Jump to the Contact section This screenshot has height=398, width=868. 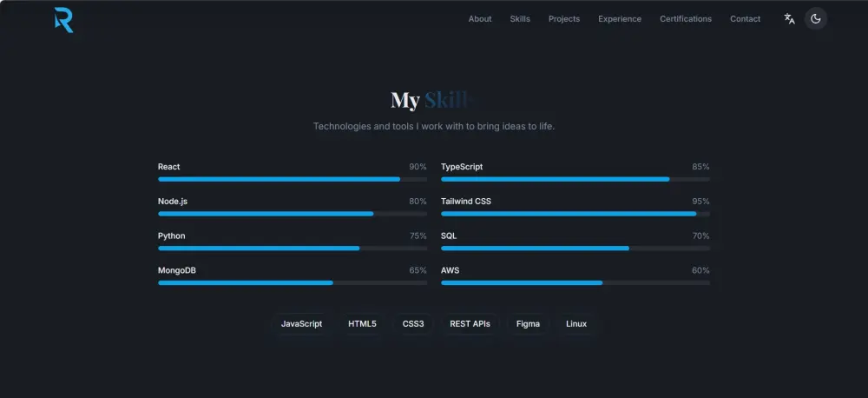745,19
